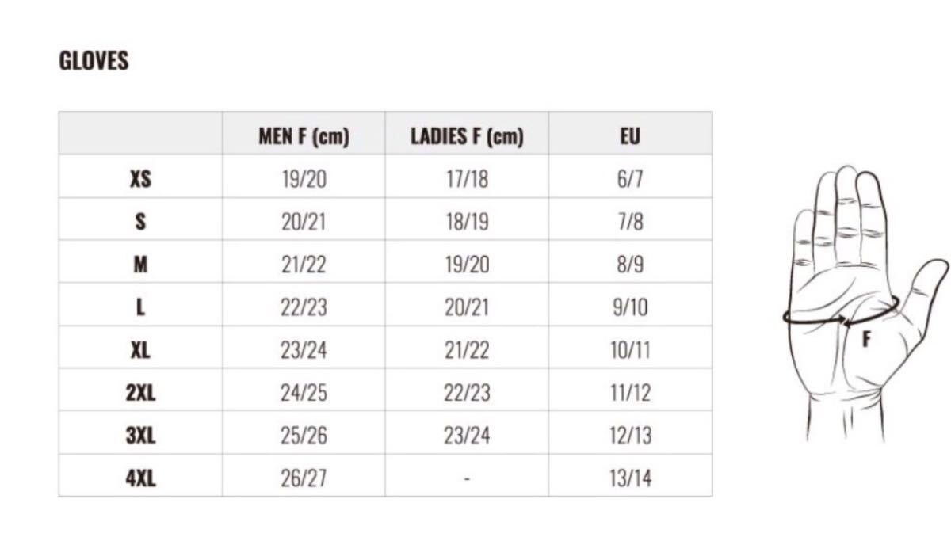Click the GLOVES heading
The image size is (951, 560).
[x=94, y=62]
